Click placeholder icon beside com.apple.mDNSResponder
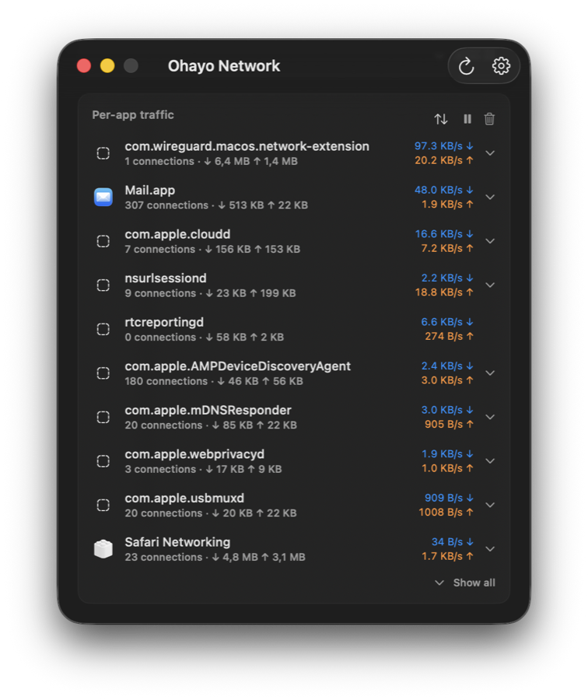This screenshot has height=700, width=588. coord(103,417)
